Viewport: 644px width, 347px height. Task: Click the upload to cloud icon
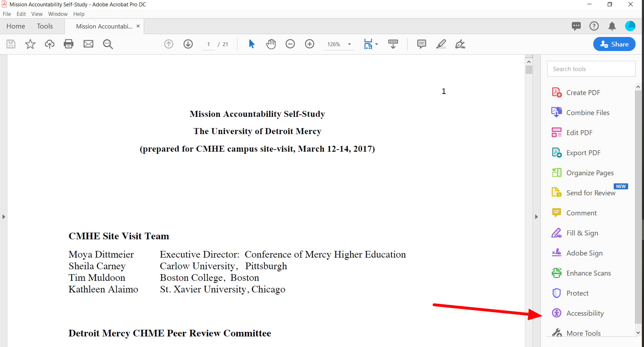tap(50, 44)
